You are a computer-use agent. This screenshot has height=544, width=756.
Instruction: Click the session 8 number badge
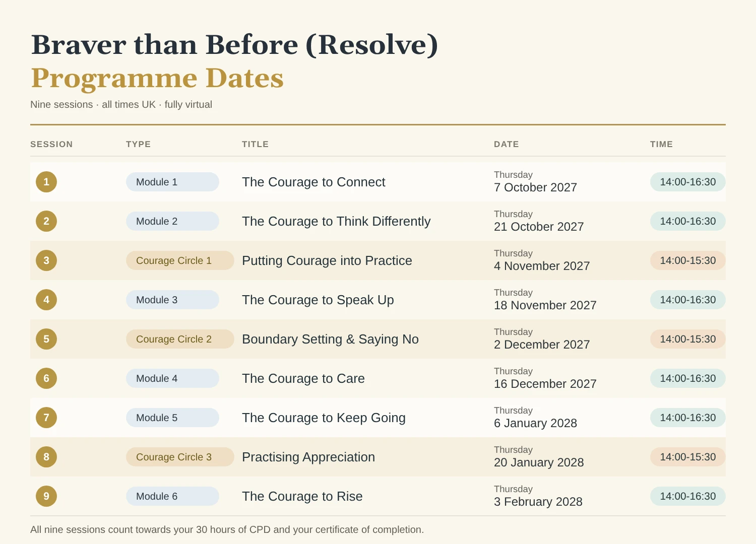pos(46,457)
